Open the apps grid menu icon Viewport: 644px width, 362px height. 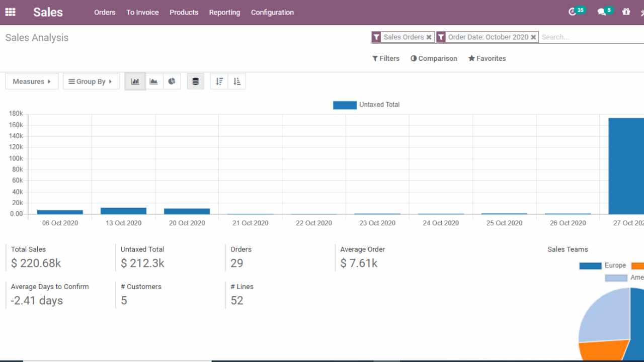(x=10, y=12)
